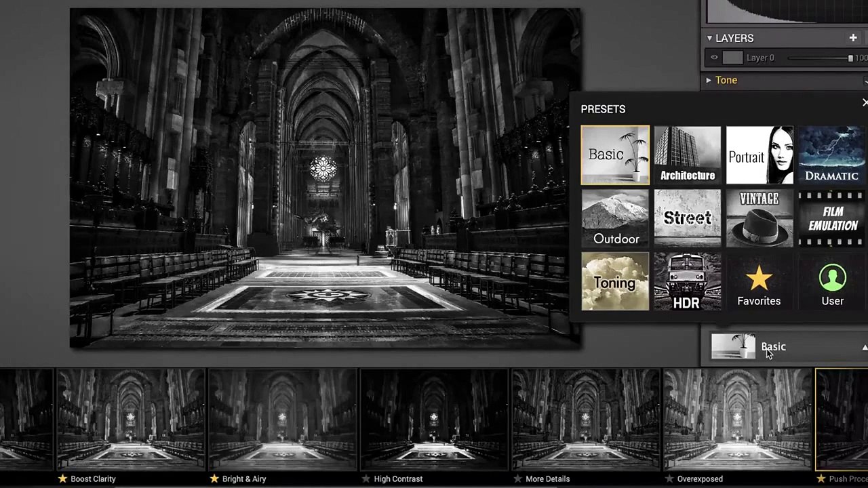
Task: Select the Toning preset category
Action: tap(615, 281)
